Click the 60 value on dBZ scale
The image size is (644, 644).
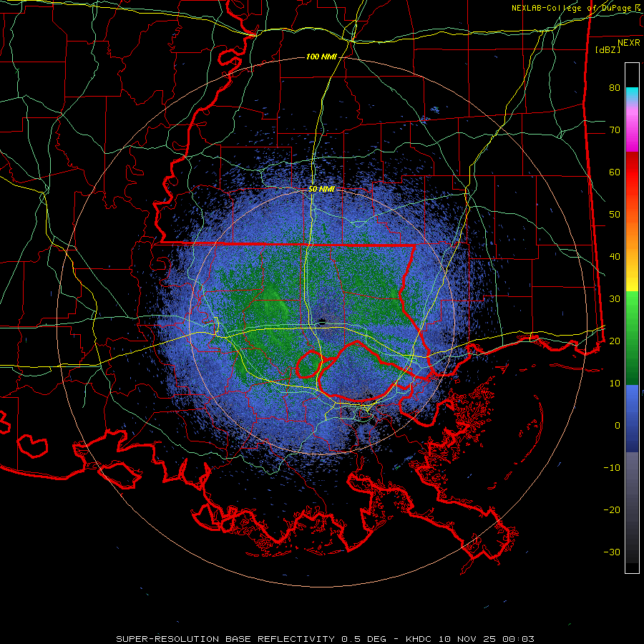(615, 172)
